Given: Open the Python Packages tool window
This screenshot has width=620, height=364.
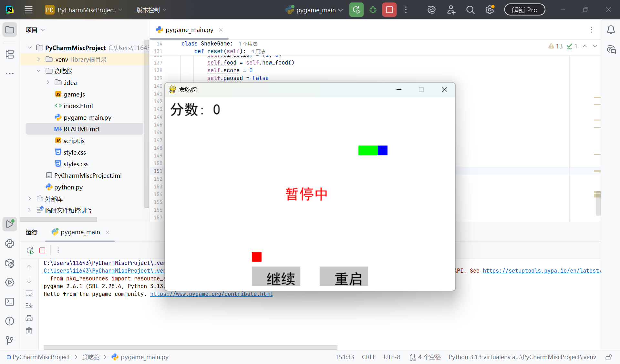Looking at the screenshot, I should (x=10, y=264).
